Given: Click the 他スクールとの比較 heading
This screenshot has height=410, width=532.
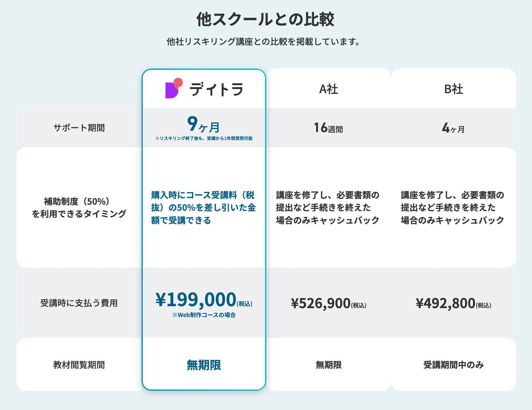Looking at the screenshot, I should [265, 19].
